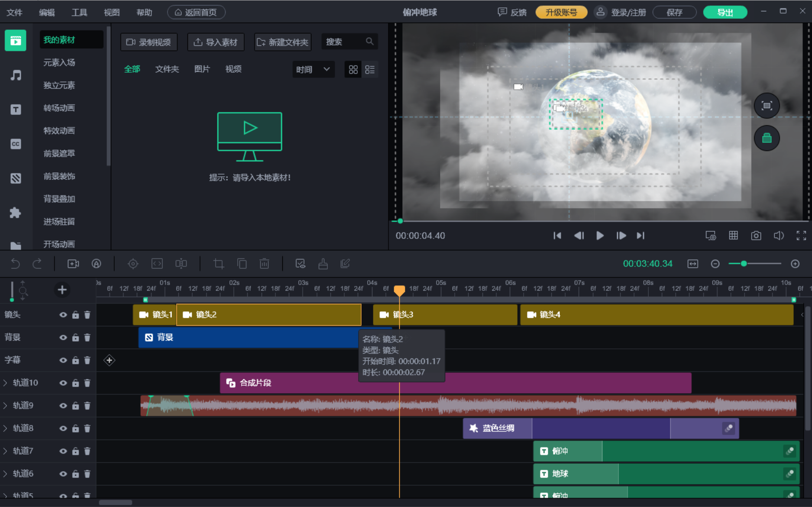Screen dimensions: 812x507
Task: Expand the 轨道8 track
Action: [x=5, y=428]
